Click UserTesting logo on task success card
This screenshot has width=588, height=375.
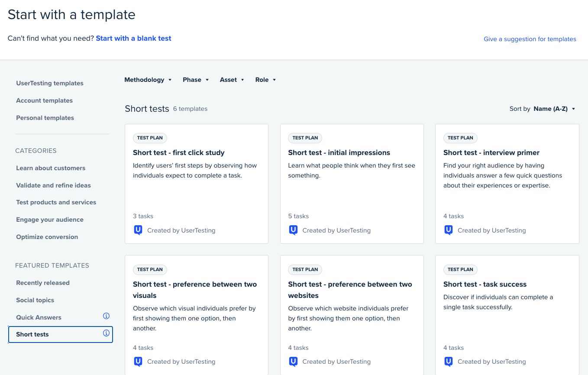point(449,362)
